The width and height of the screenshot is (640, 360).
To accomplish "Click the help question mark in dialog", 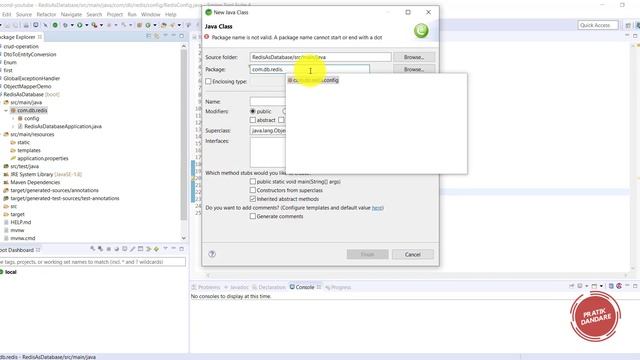I will (212, 254).
